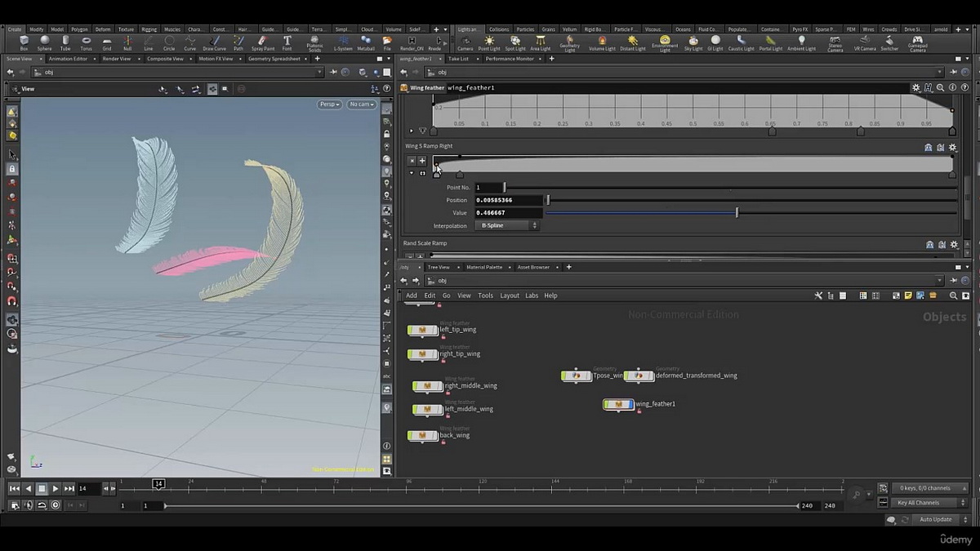
Task: Select the Metaball shelf tool
Action: coord(366,42)
